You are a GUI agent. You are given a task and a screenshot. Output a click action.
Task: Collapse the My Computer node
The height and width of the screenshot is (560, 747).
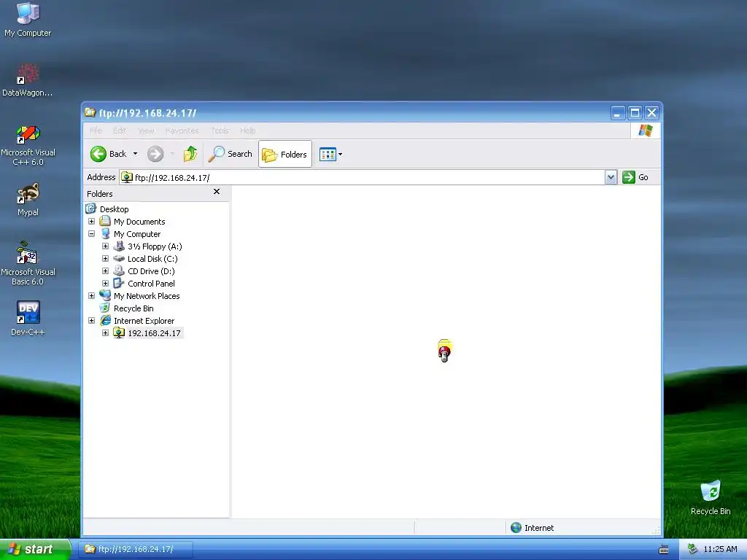pos(91,234)
